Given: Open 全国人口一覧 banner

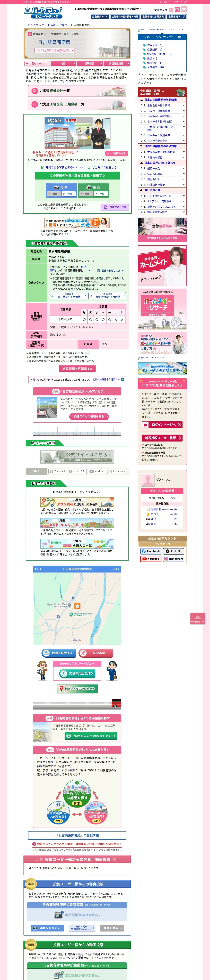Looking at the screenshot, I should 77,544.
